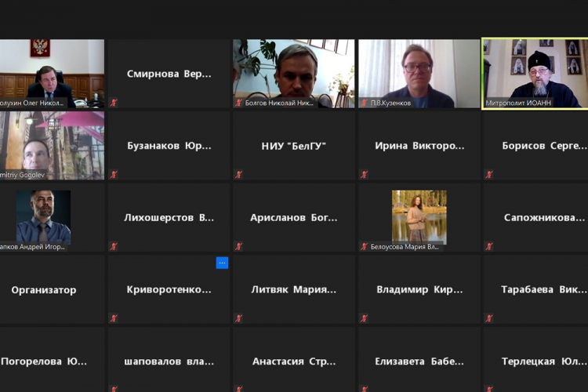Click muted mic icon on НИУ "БелГУ" tile
Screen dimensions: 588x392
point(238,174)
